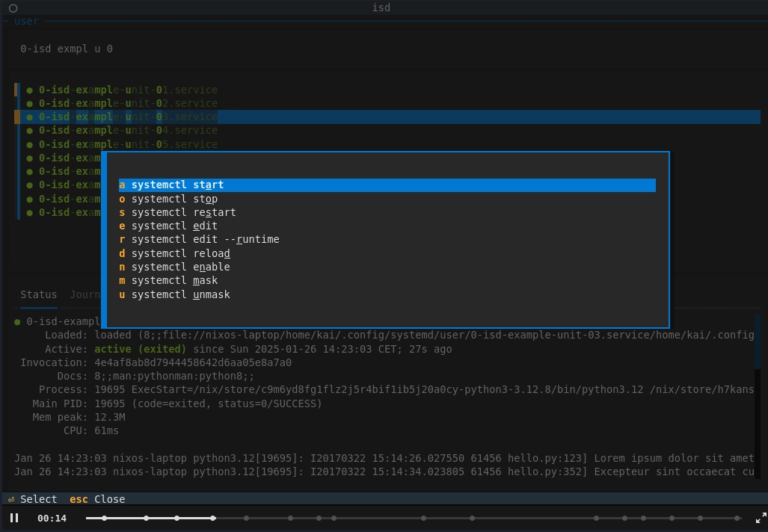Choose systemctl stop from command list

(x=174, y=199)
